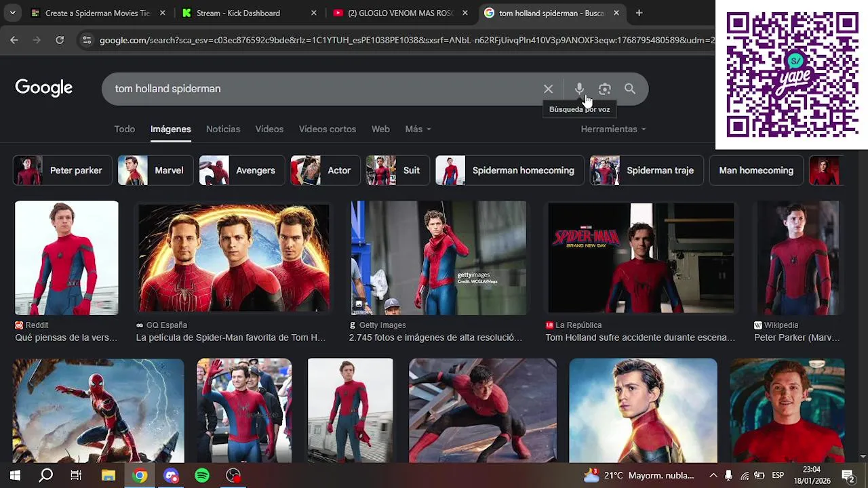This screenshot has height=488, width=868.
Task: Expand the Herramientas dropdown
Action: tap(613, 129)
